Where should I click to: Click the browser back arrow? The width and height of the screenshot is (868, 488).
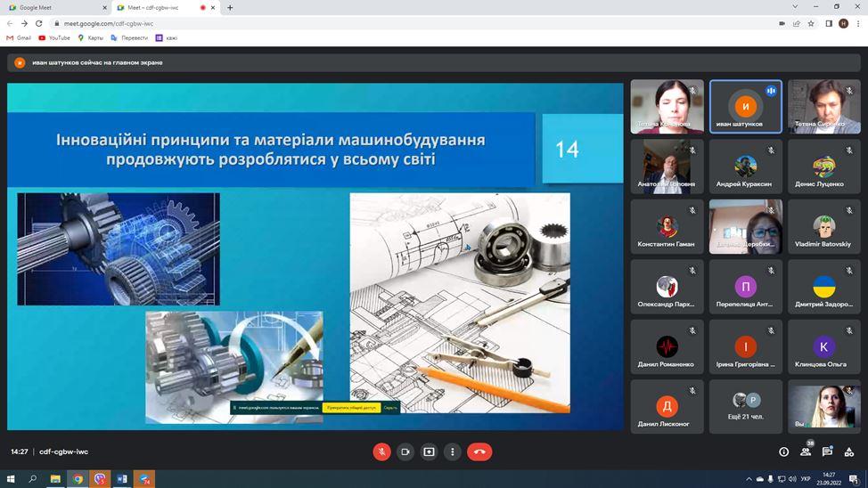pyautogui.click(x=10, y=23)
